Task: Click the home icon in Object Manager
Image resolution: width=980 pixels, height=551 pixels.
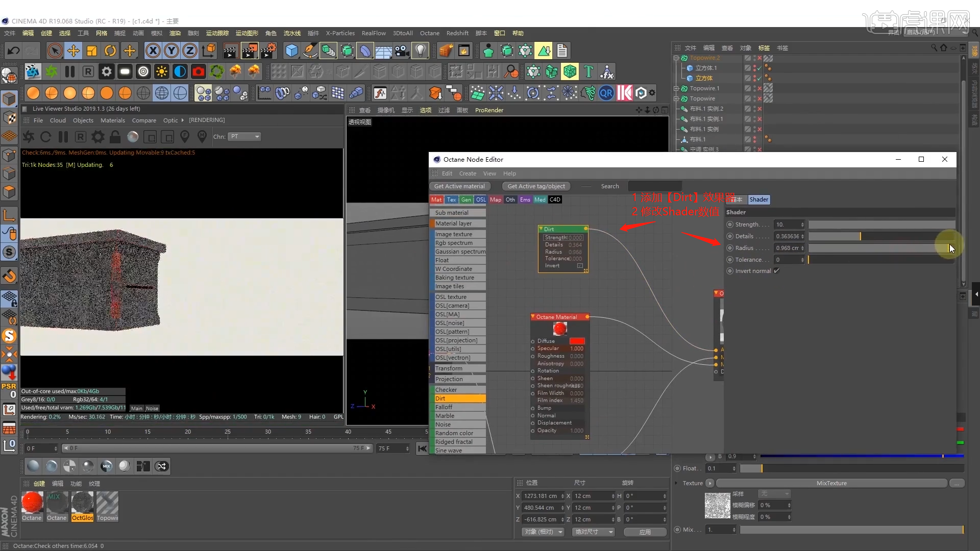Action: tap(943, 47)
